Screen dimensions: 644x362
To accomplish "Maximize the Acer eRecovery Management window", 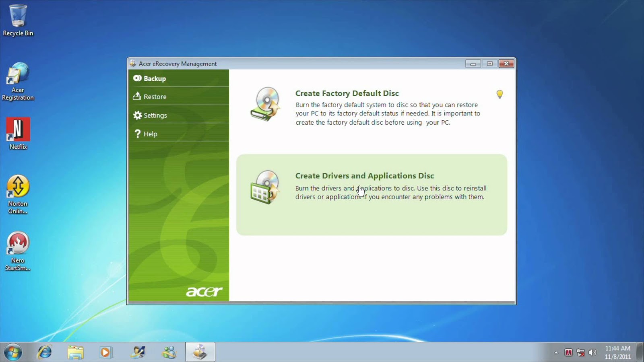I will pos(489,64).
